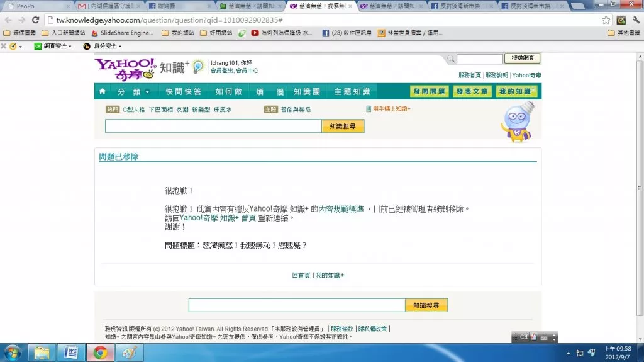Image resolution: width=644 pixels, height=362 pixels.
Task: Open Chrome wrench settings menu
Action: click(636, 20)
